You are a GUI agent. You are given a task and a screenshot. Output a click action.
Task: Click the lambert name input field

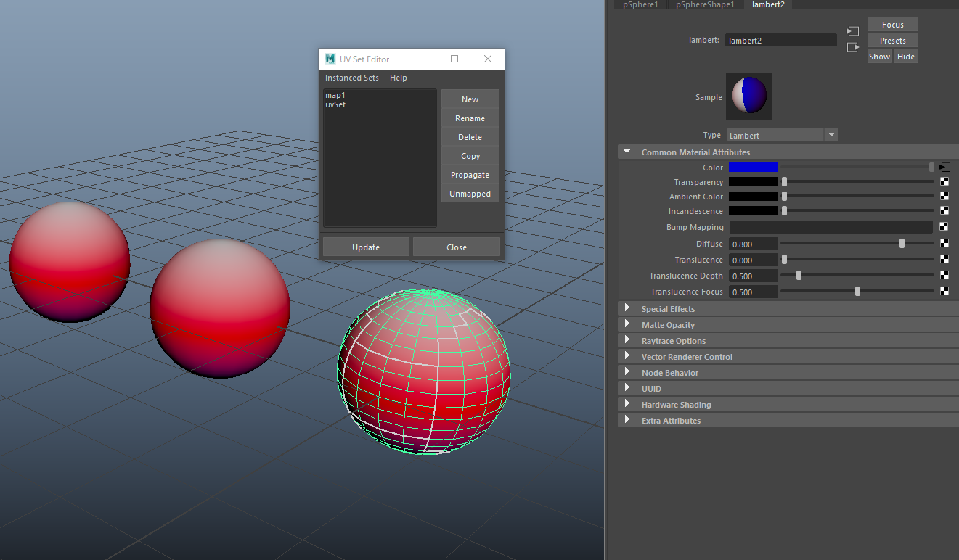click(x=780, y=41)
